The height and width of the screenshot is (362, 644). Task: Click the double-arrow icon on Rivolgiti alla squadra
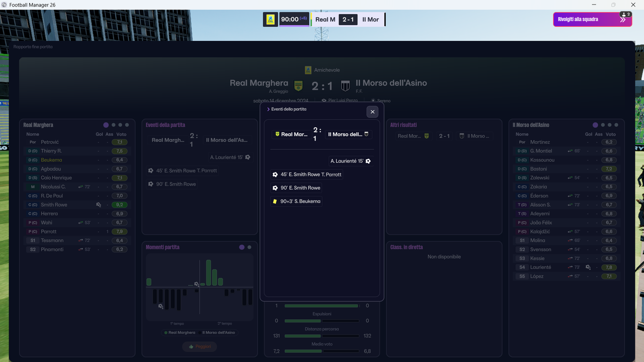point(623,20)
